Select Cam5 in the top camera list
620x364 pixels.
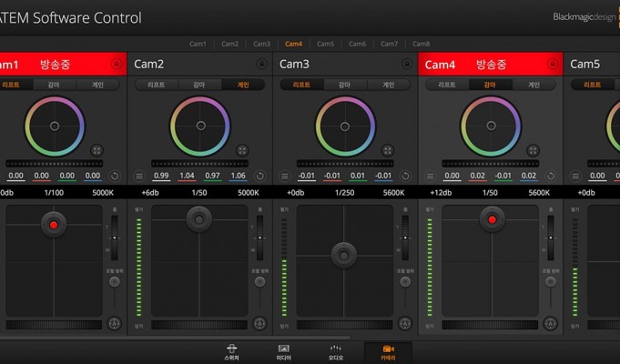(x=325, y=44)
